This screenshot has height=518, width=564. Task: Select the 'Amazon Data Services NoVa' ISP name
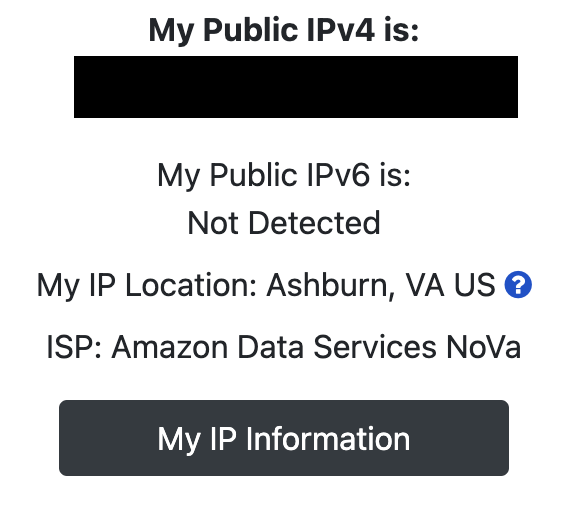[x=316, y=347]
